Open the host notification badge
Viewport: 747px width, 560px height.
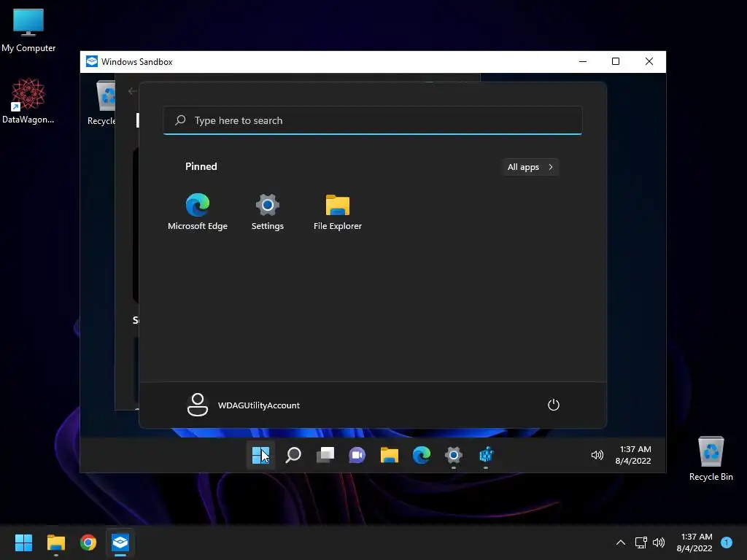pyautogui.click(x=726, y=542)
